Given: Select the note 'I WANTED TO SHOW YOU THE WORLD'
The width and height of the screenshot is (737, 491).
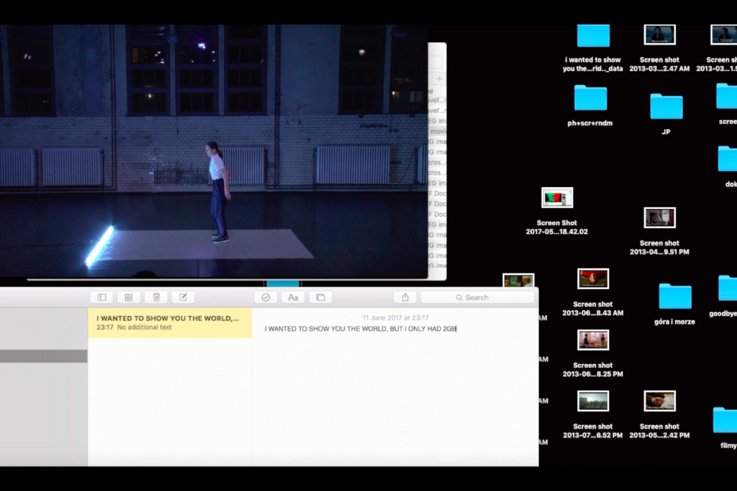Looking at the screenshot, I should click(169, 322).
